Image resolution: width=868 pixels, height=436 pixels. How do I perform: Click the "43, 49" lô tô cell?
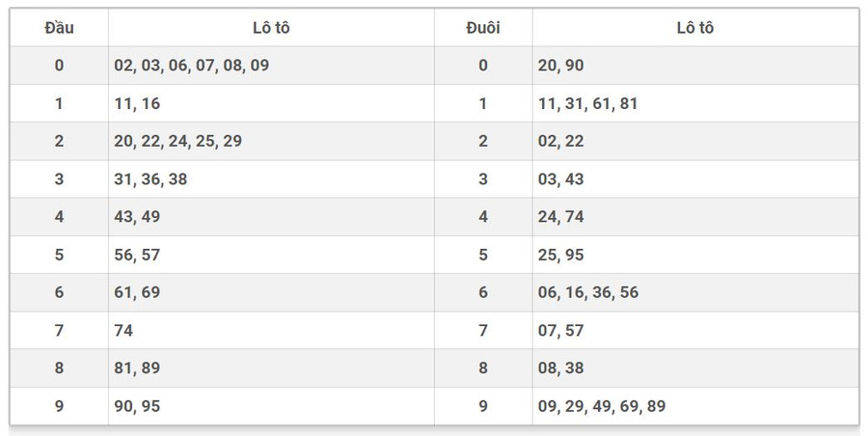point(137,217)
